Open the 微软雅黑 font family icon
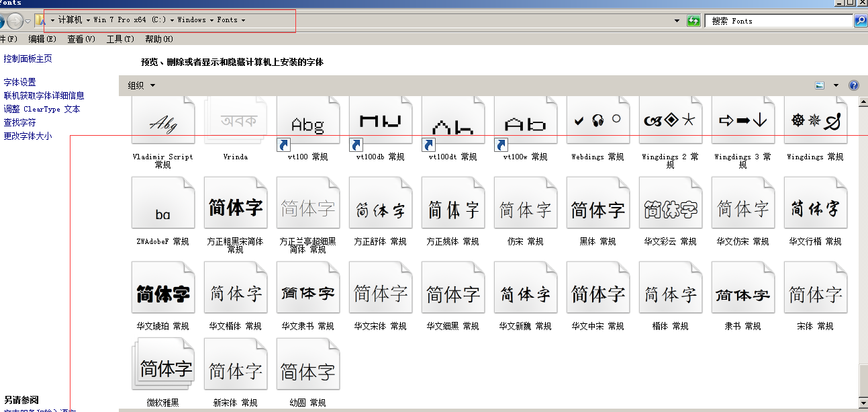 tap(163, 368)
